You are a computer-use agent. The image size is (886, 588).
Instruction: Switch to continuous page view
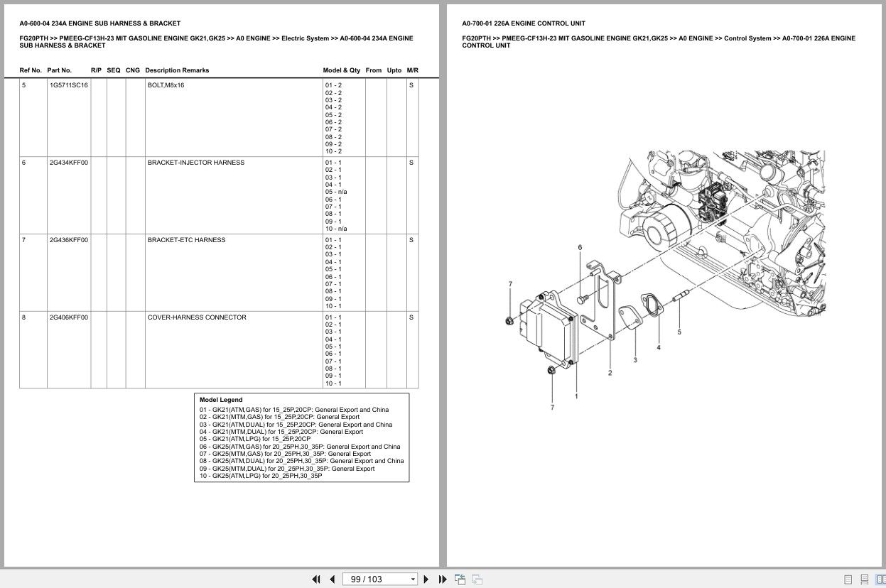[x=865, y=579]
